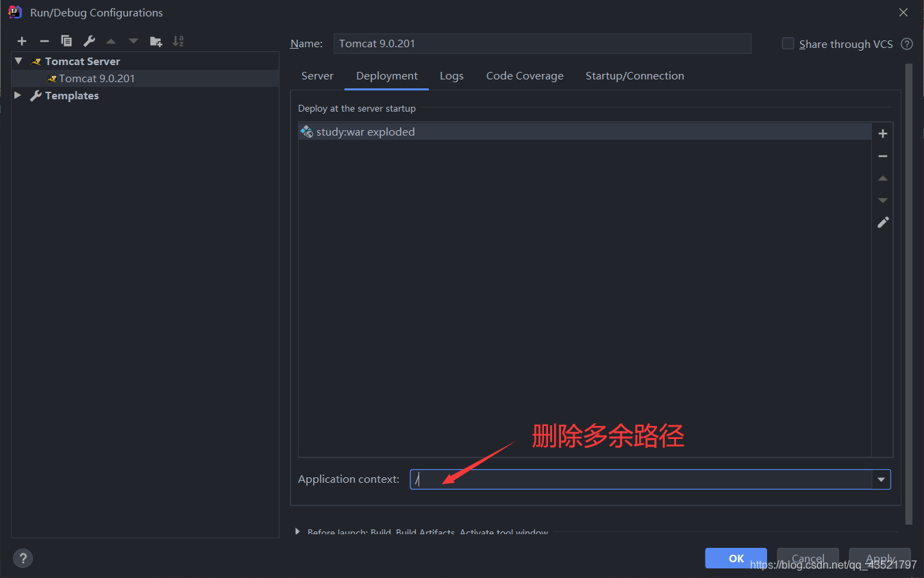The width and height of the screenshot is (924, 578).
Task: Click the vertical scrollbar of the dialog
Action: point(909,294)
